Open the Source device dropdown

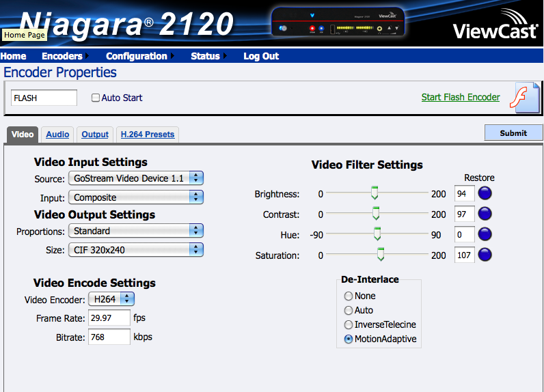tap(136, 178)
